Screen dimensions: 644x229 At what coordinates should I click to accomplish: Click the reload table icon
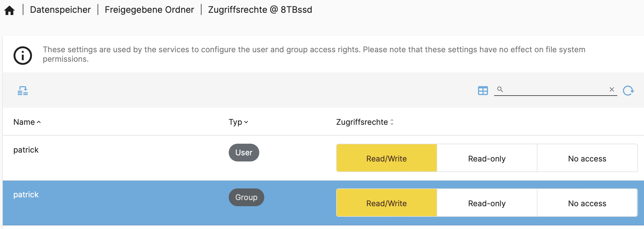[628, 91]
